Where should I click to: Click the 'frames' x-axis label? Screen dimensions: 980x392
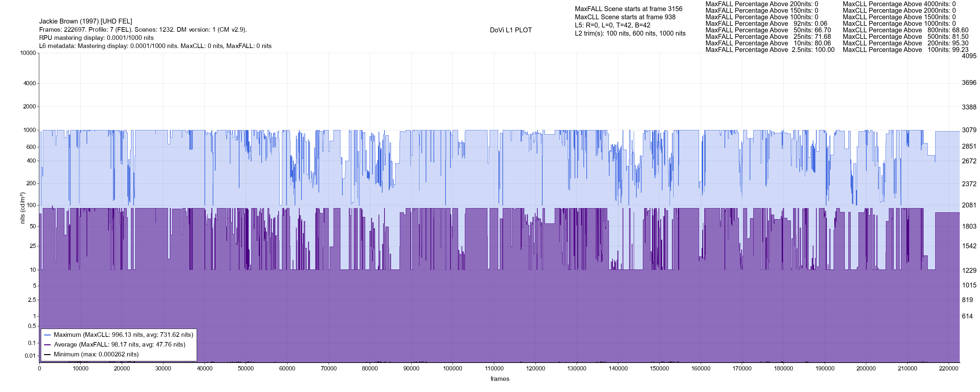pos(499,379)
